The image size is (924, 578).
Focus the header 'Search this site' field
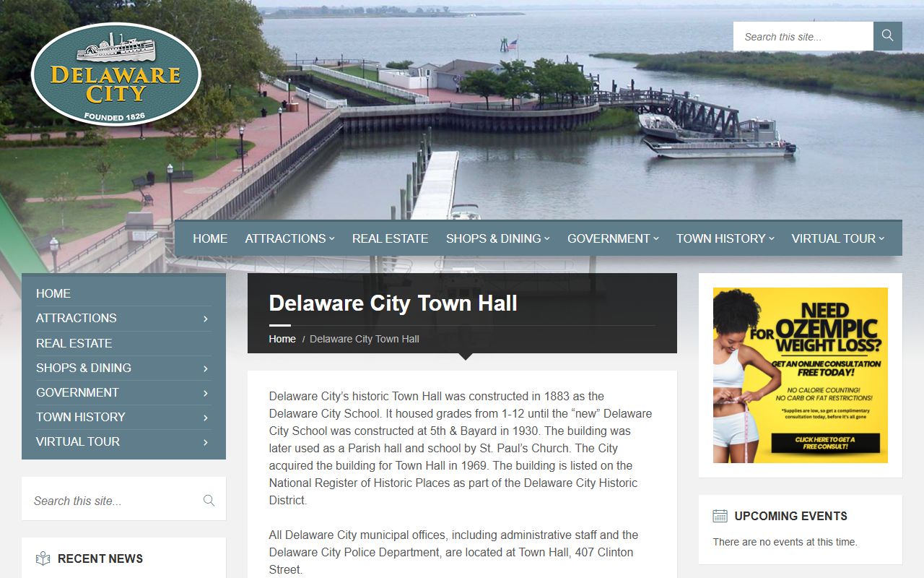coord(803,36)
